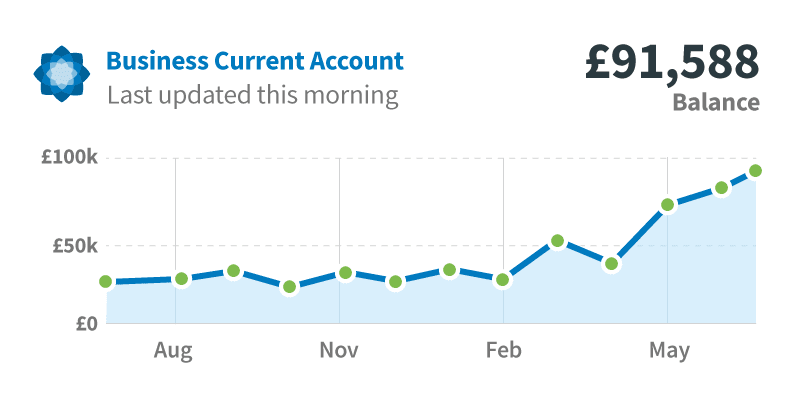
Task: Click the 'Last updated this morning' status text
Action: (x=253, y=95)
